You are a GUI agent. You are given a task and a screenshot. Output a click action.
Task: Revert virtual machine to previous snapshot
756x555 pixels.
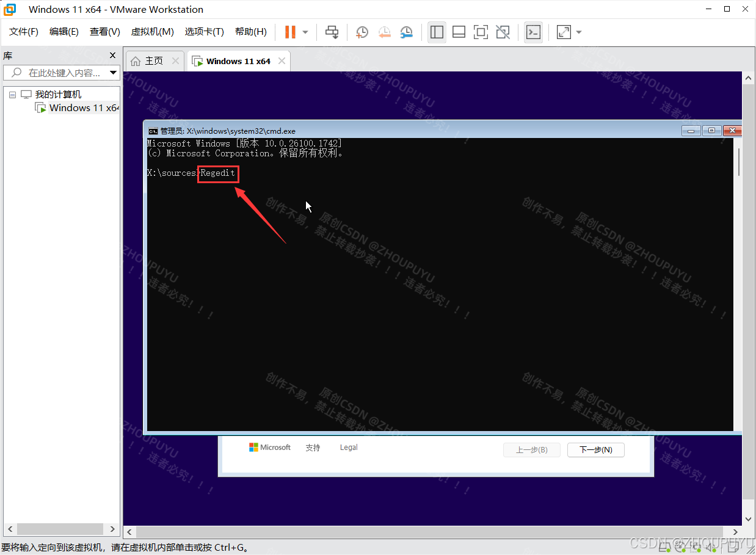click(x=384, y=32)
